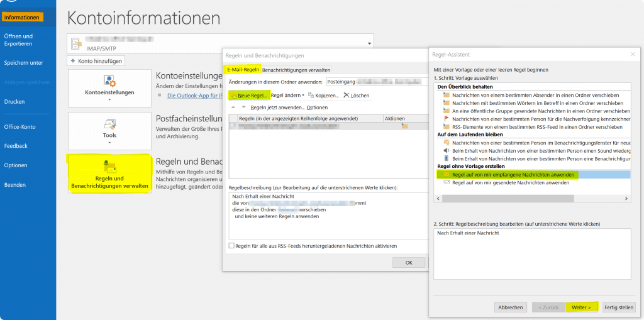The image size is (644, 320).
Task: Click 'und keine weiteren Regeln anwenden' text
Action: pos(277,216)
